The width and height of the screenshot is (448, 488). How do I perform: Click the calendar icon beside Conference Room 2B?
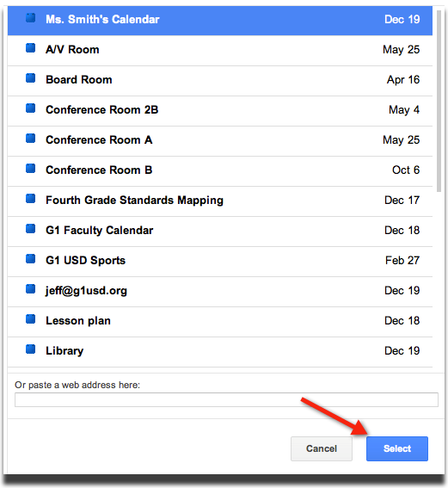(x=30, y=108)
